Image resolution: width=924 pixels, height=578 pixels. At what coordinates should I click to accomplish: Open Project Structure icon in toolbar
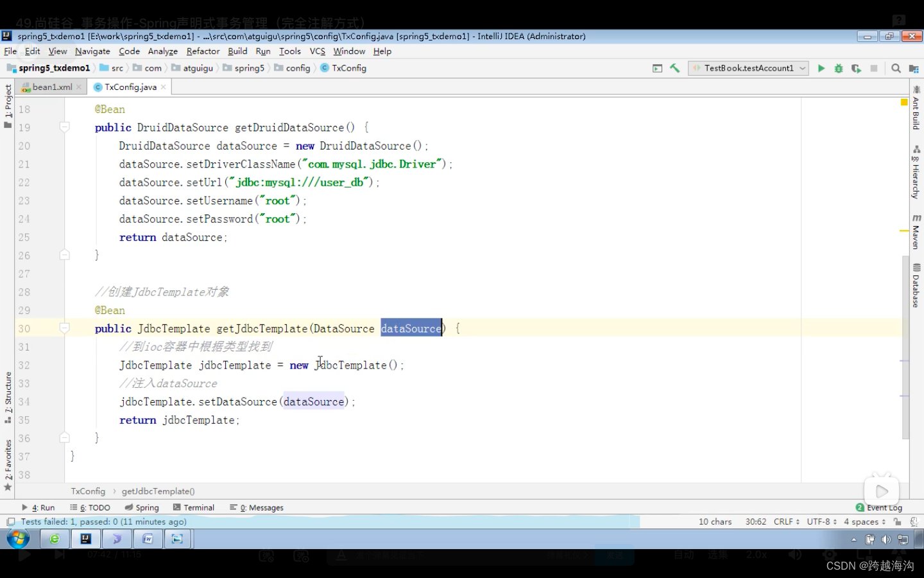(914, 68)
